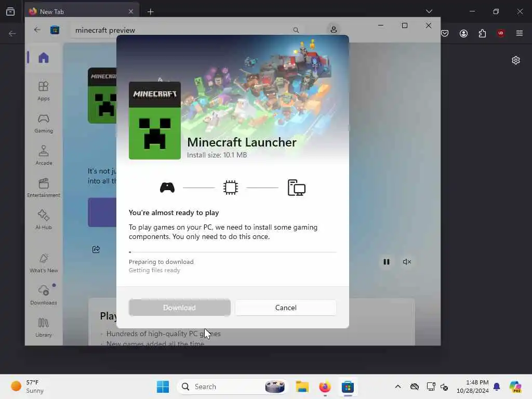Viewport: 532px width, 399px height.
Task: Open the Pocket icon in Firefox toolbar
Action: (445, 33)
